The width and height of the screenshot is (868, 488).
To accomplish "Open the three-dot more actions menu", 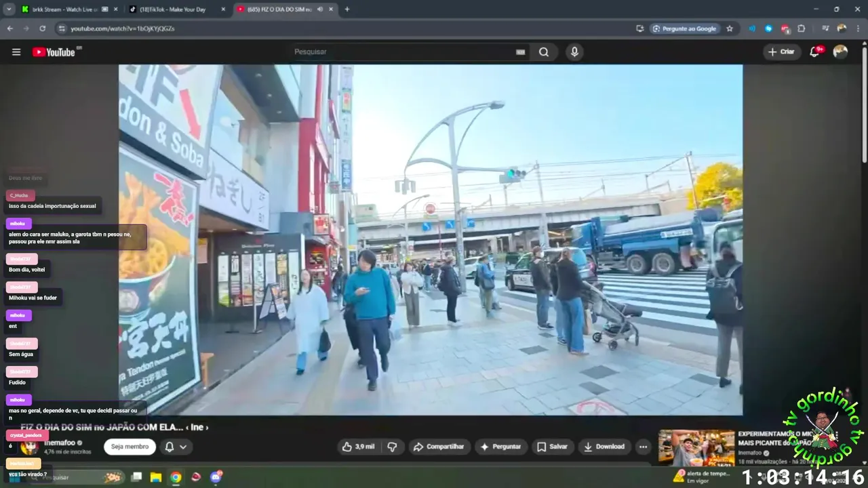I will [x=643, y=447].
